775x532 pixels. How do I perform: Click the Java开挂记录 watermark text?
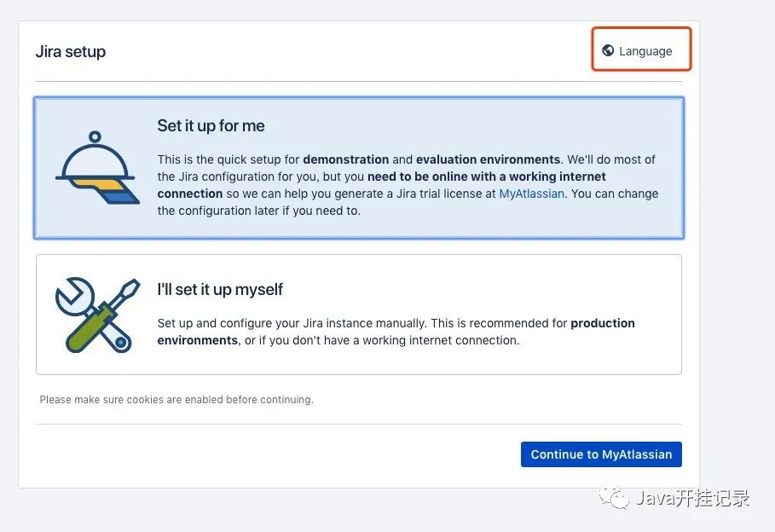(x=691, y=499)
